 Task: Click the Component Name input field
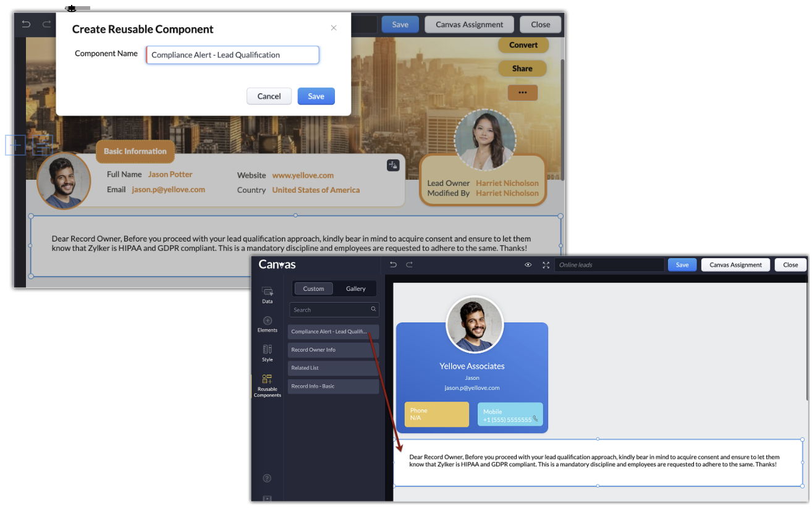[x=233, y=55]
